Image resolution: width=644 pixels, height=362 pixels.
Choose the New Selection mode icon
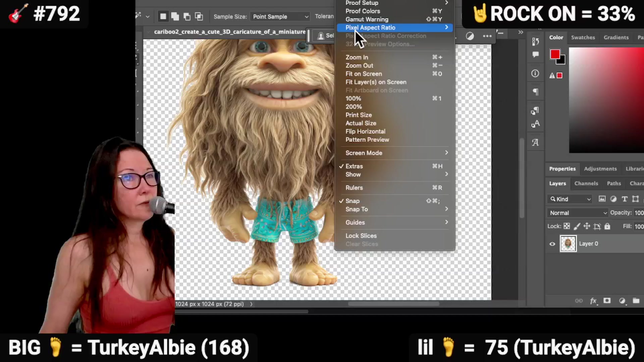click(x=163, y=16)
